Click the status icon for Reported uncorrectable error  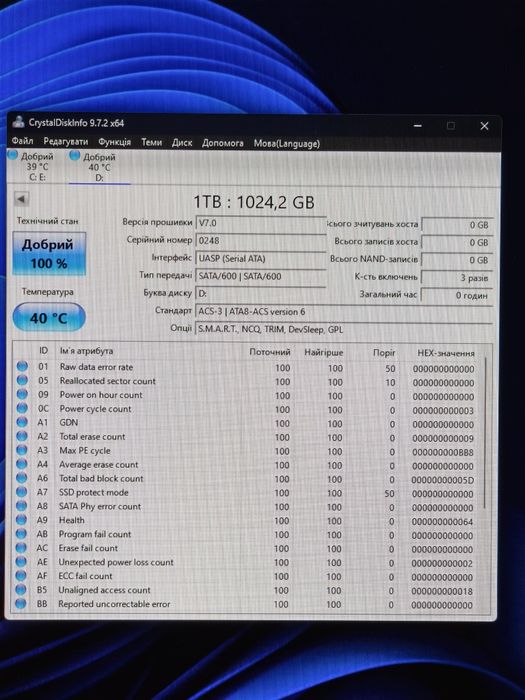pyautogui.click(x=21, y=604)
